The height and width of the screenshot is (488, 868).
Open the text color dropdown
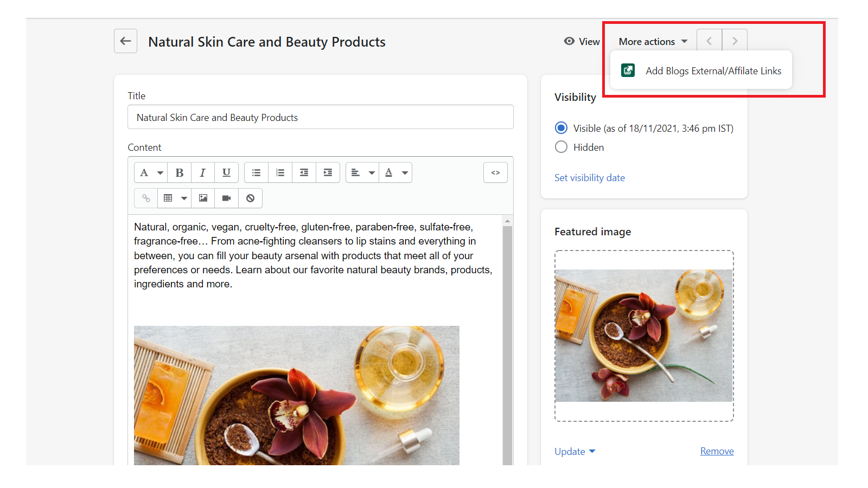tap(405, 172)
